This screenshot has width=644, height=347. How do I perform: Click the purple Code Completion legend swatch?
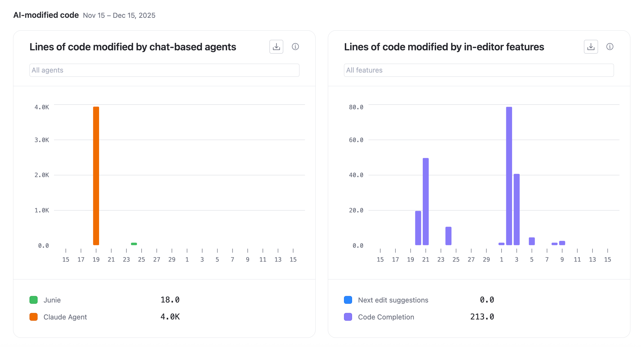click(x=348, y=317)
